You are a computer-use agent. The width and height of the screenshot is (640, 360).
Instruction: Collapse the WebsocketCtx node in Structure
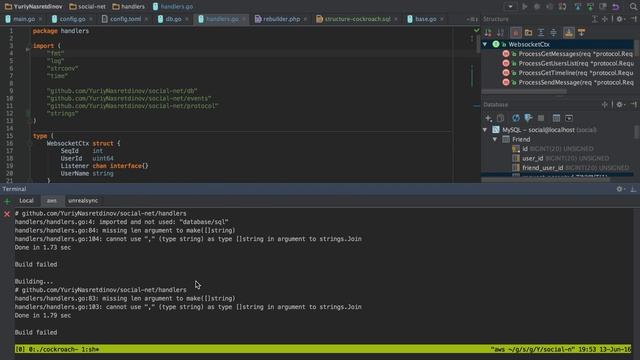point(485,44)
